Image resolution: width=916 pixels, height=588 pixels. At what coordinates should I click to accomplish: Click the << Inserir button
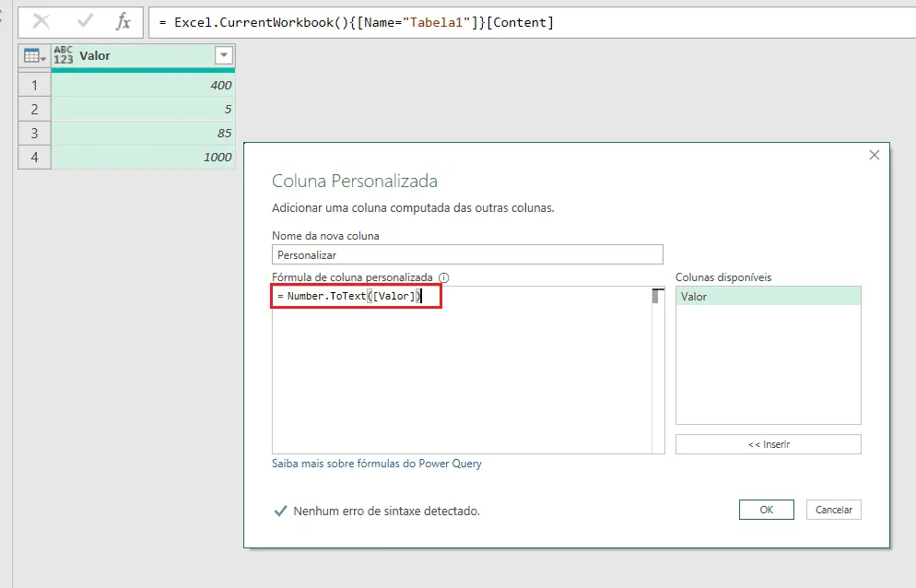[x=769, y=444]
